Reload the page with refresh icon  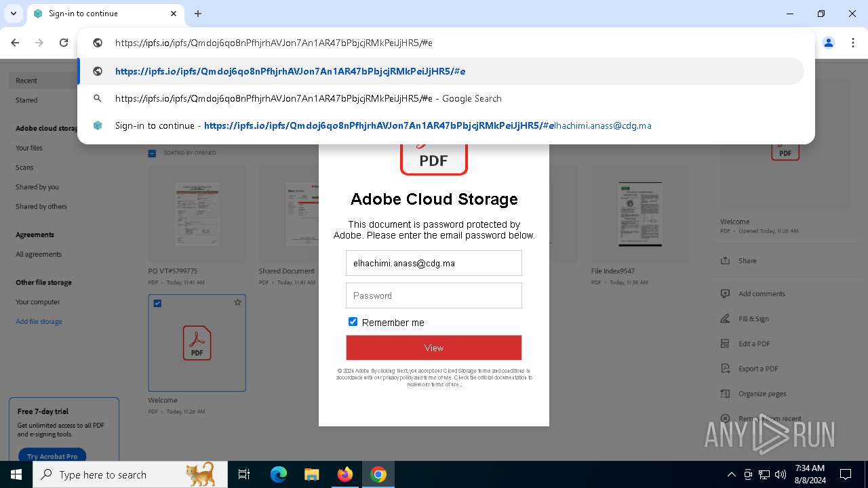tap(64, 43)
